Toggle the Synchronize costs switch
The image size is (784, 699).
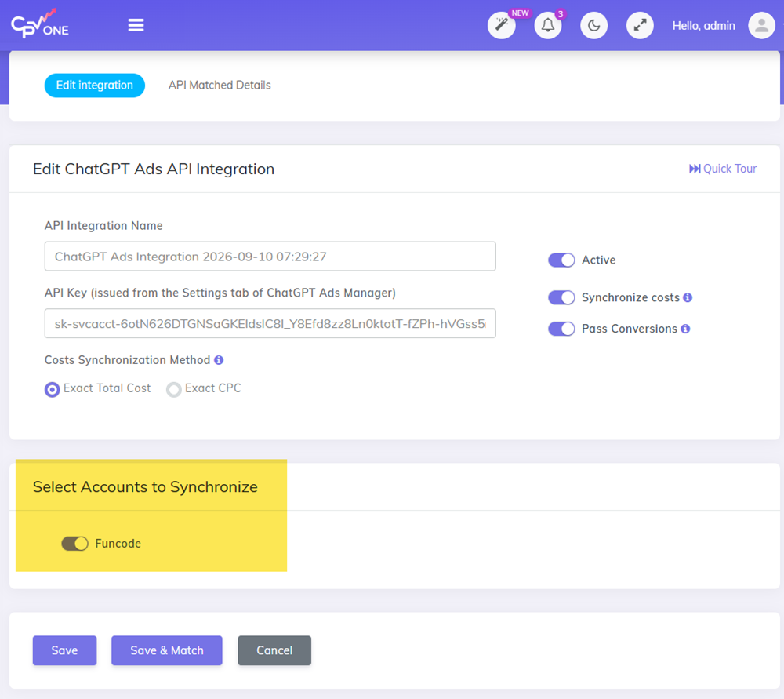(561, 297)
